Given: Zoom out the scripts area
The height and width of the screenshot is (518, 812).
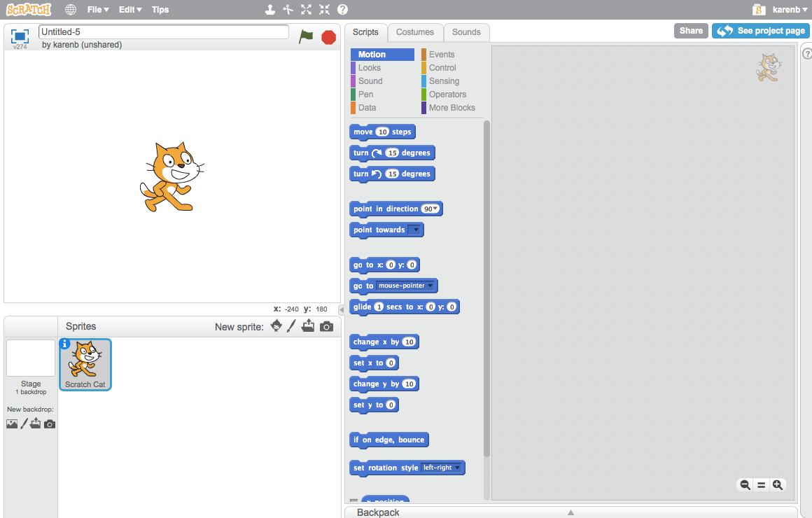Looking at the screenshot, I should click(745, 485).
